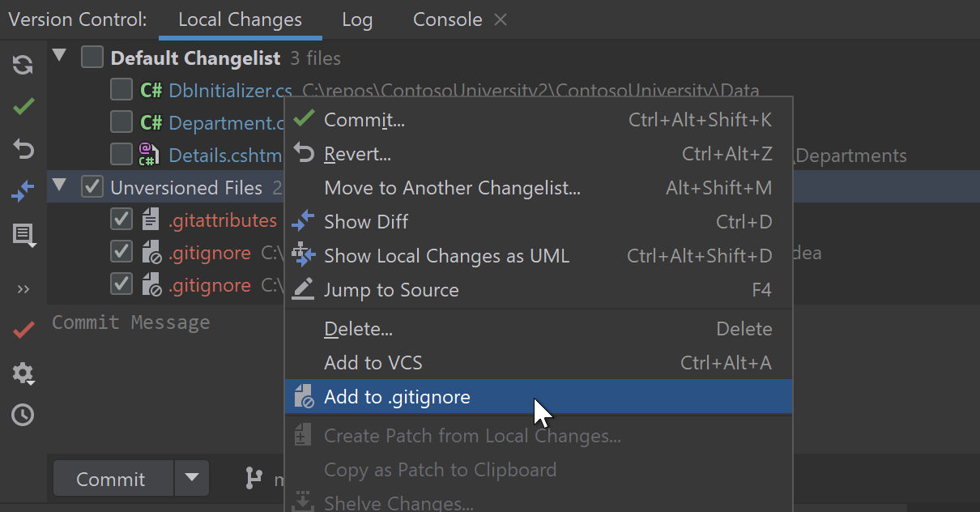Screen dimensions: 980x512
Task: Uncheck the .gitattributes file checkbox
Action: pos(121,220)
